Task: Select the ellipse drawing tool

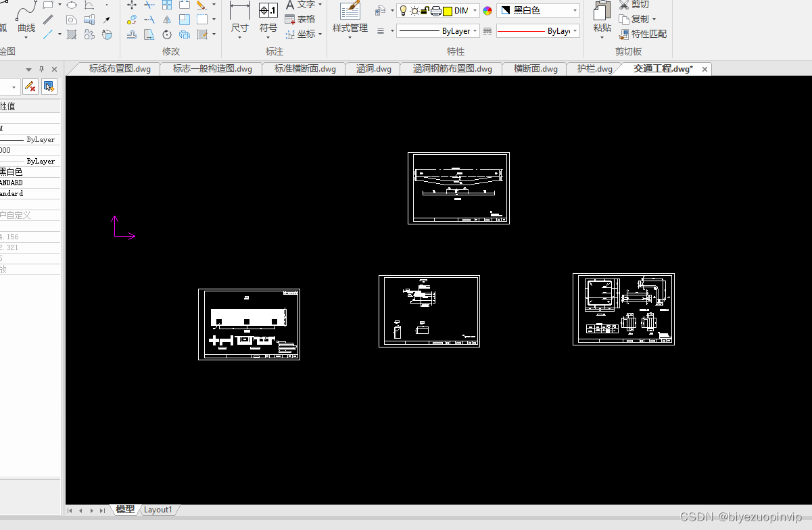Action: click(71, 5)
